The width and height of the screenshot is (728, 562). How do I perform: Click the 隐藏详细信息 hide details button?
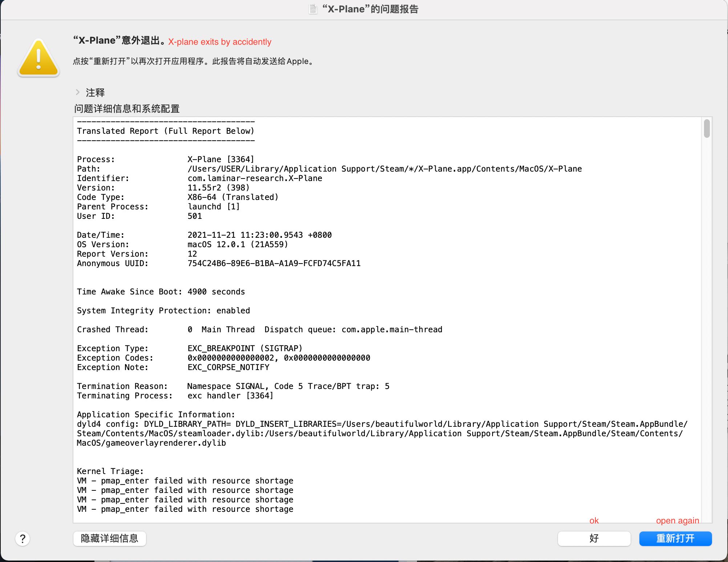110,538
